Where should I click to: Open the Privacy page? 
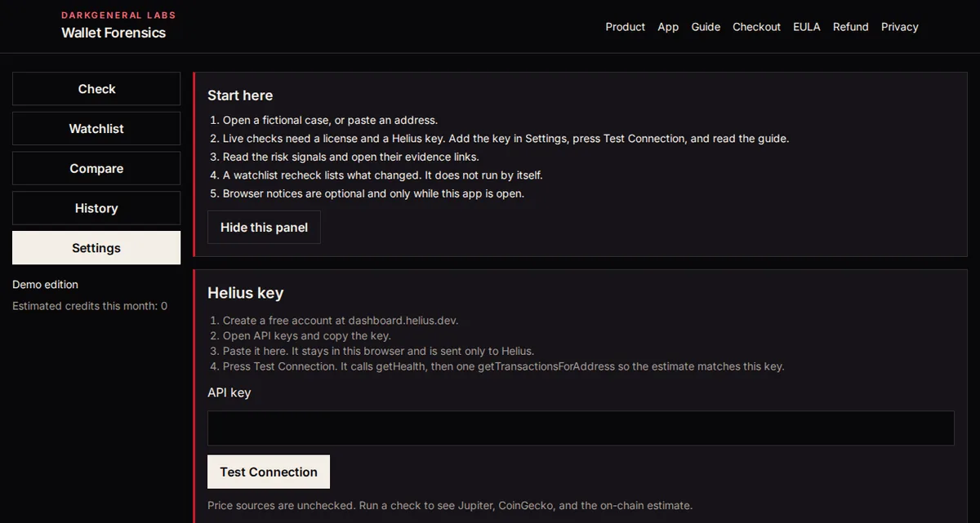(900, 27)
